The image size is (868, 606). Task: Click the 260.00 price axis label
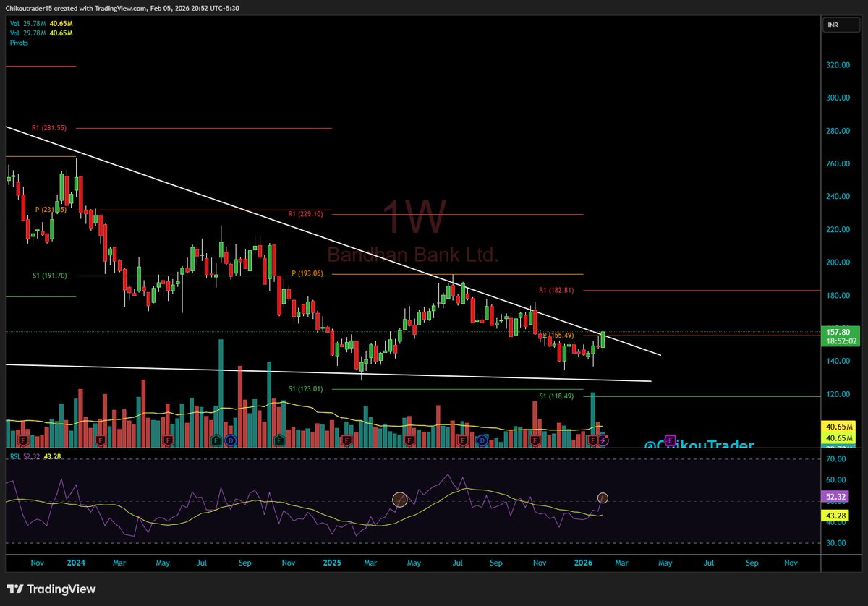click(x=839, y=163)
